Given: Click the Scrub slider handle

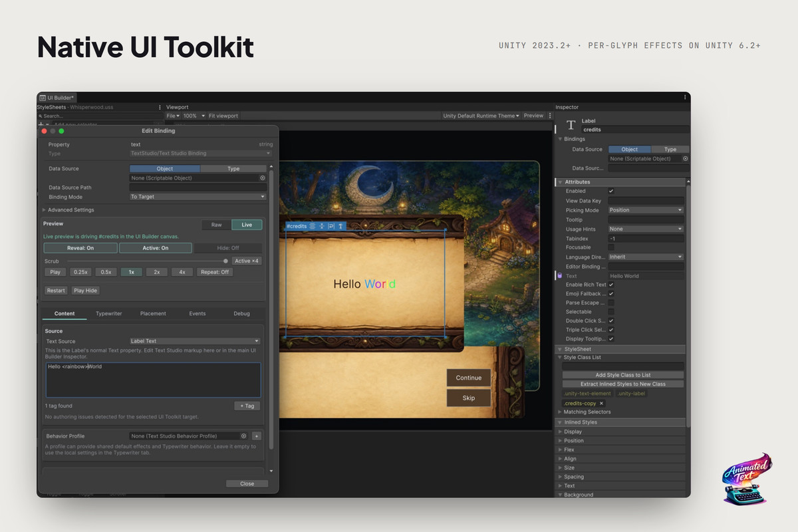Looking at the screenshot, I should click(x=225, y=261).
